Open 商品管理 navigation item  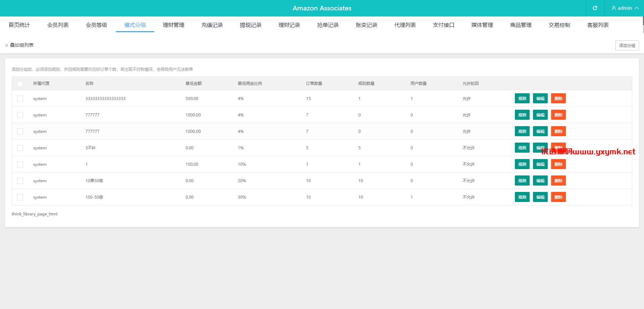pos(521,25)
